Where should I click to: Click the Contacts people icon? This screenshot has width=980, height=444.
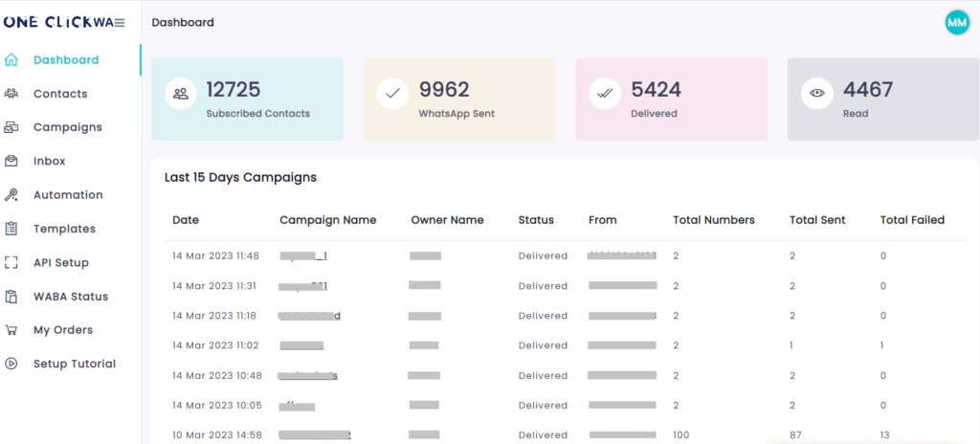[x=11, y=94]
